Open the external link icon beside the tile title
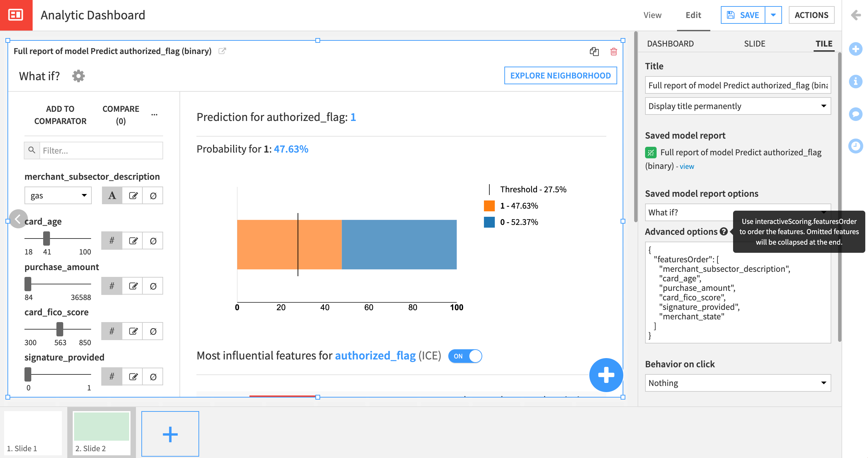This screenshot has height=458, width=868. (x=222, y=51)
